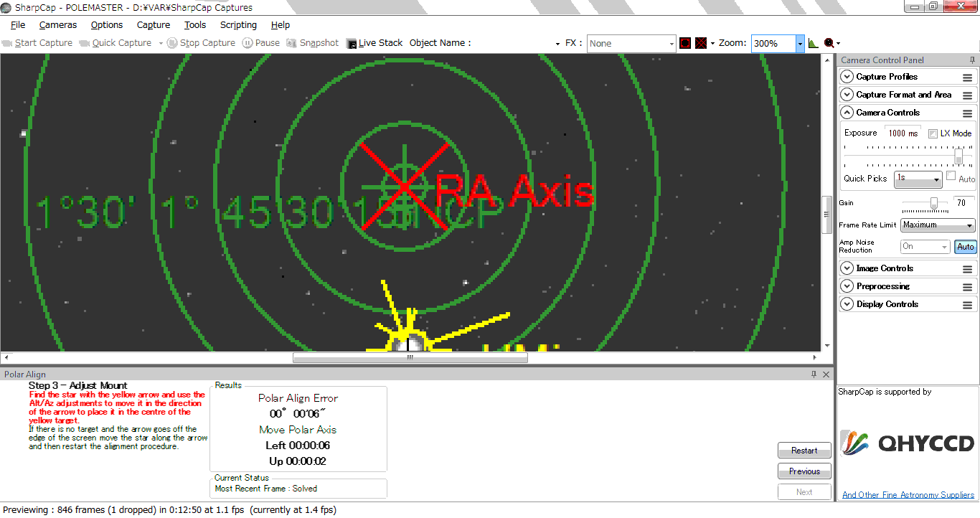Open Live Stack

(374, 43)
